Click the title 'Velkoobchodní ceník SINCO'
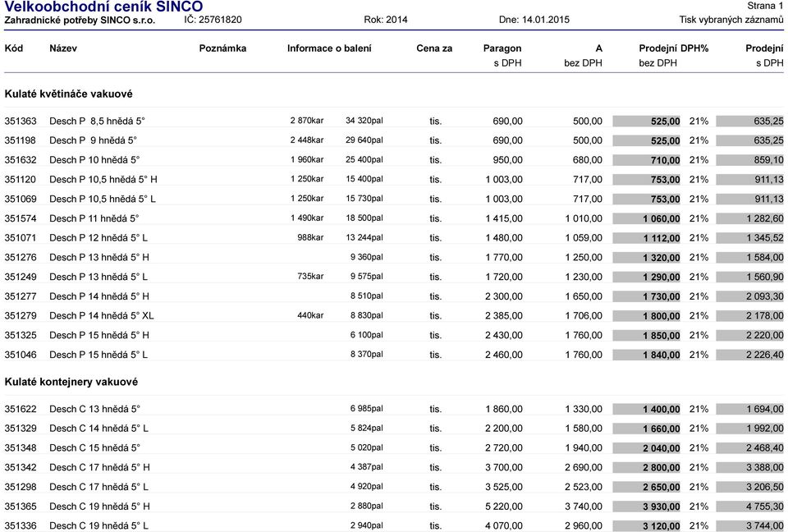788x532 pixels. click(x=103, y=7)
